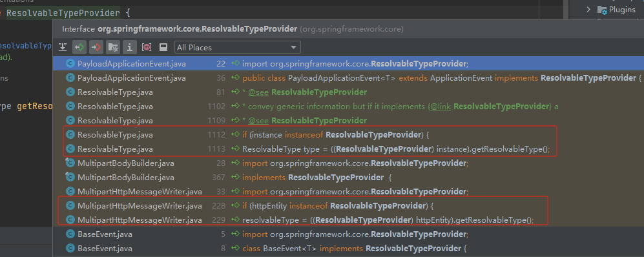This screenshot has height=257, width=644.
Task: Select the MultipartHttpMessageWriter.java file name, line 229
Action: (x=140, y=220)
